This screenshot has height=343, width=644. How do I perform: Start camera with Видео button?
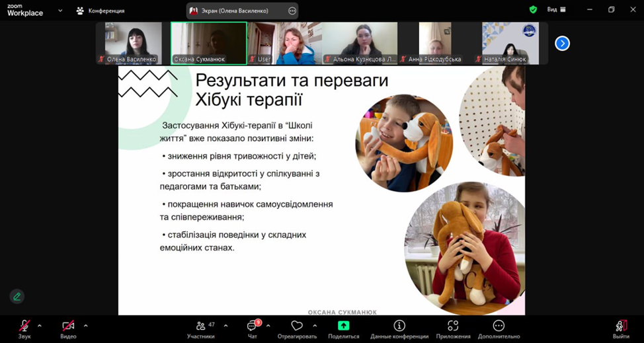(x=68, y=330)
